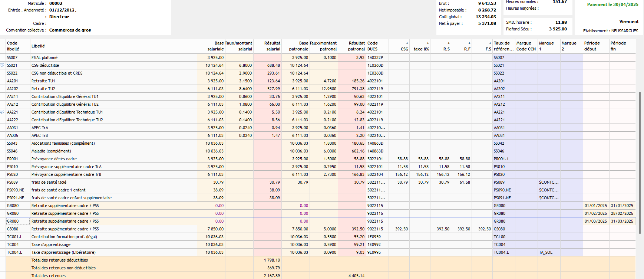Click the 'APEC TrB' row label
Viewport: 644px width, 279px height.
tap(40, 135)
